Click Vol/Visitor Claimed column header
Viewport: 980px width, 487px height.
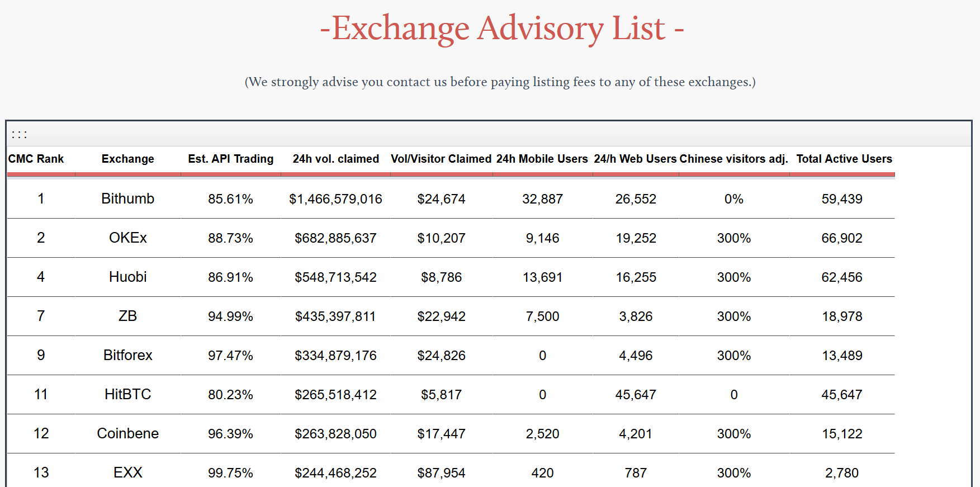tap(441, 159)
